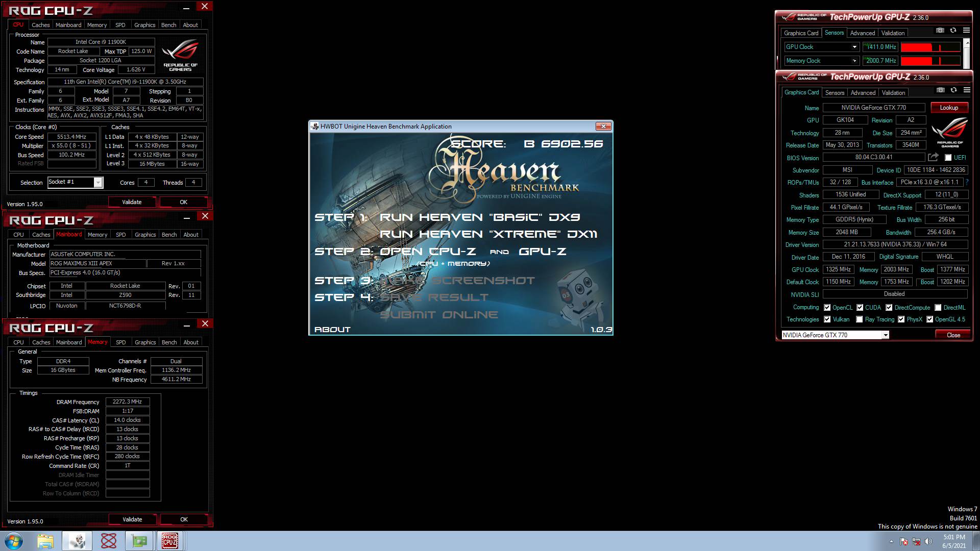Toggle the Ray Tracing checkbox
The width and height of the screenshot is (980, 551).
click(860, 319)
